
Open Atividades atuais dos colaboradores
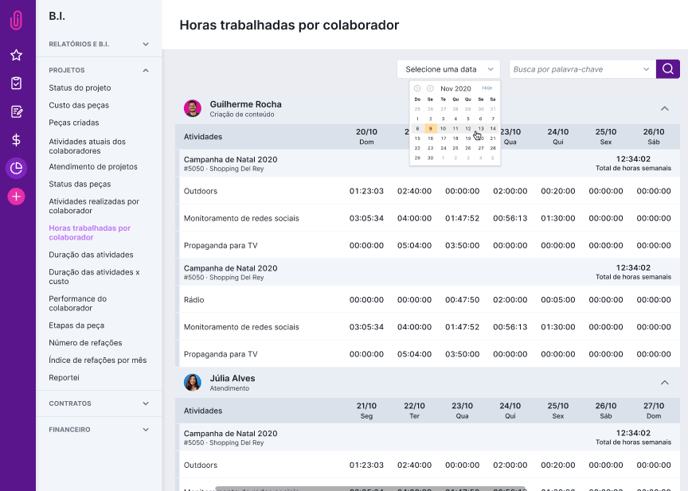87,146
